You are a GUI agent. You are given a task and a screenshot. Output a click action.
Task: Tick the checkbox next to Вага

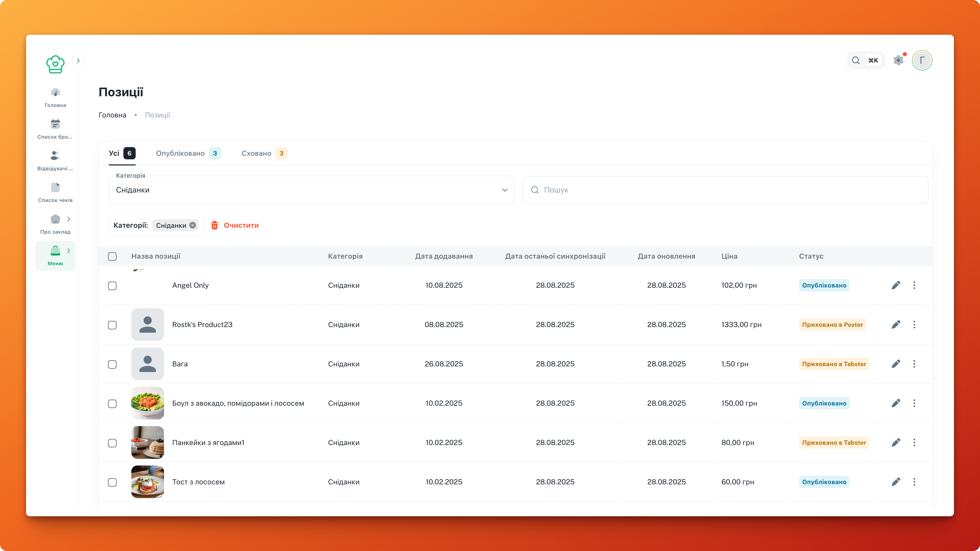112,365
